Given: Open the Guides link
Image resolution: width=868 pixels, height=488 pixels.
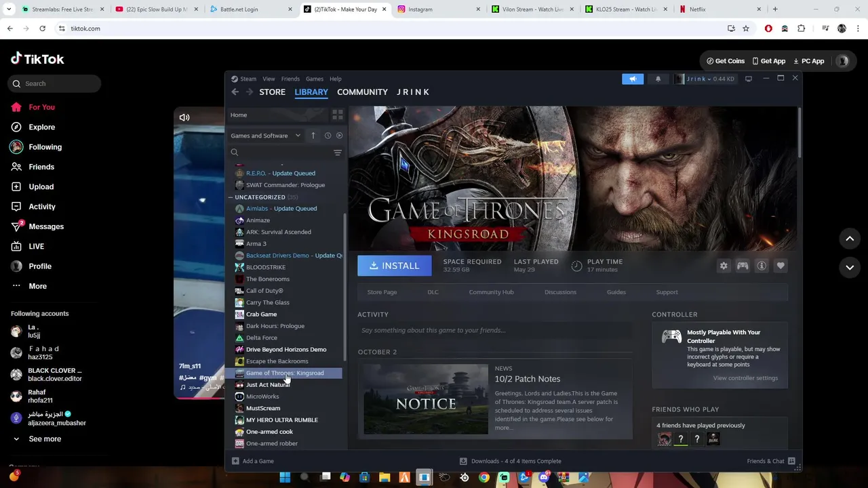Looking at the screenshot, I should [616, 292].
